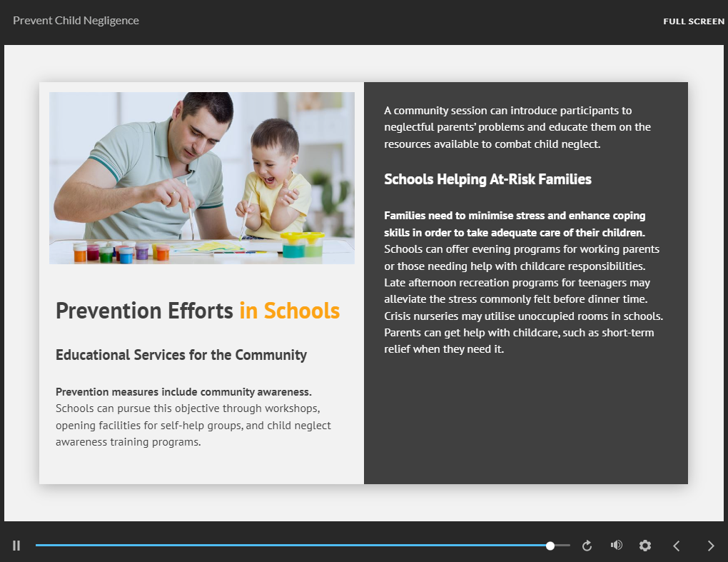
Task: Advance to the next slide arrow
Action: tap(710, 546)
